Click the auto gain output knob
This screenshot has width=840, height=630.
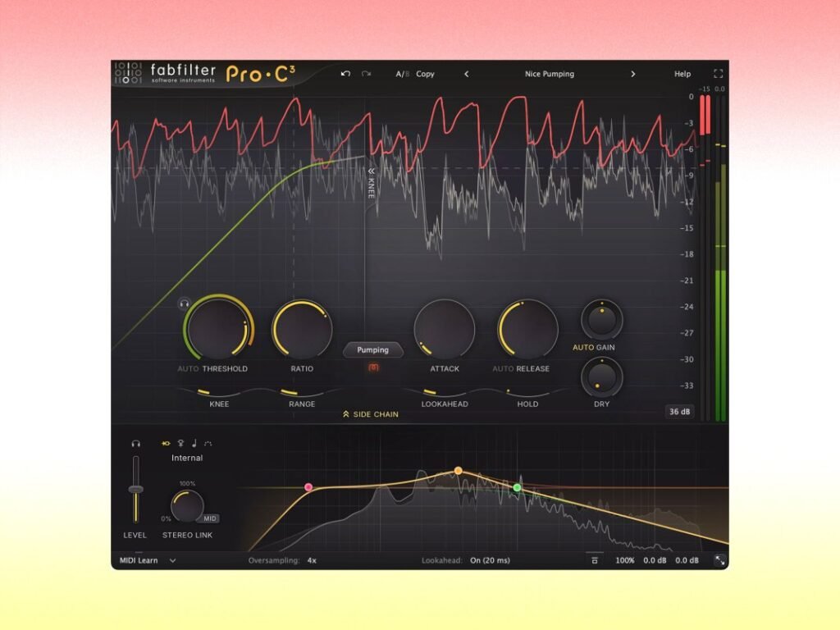[601, 320]
